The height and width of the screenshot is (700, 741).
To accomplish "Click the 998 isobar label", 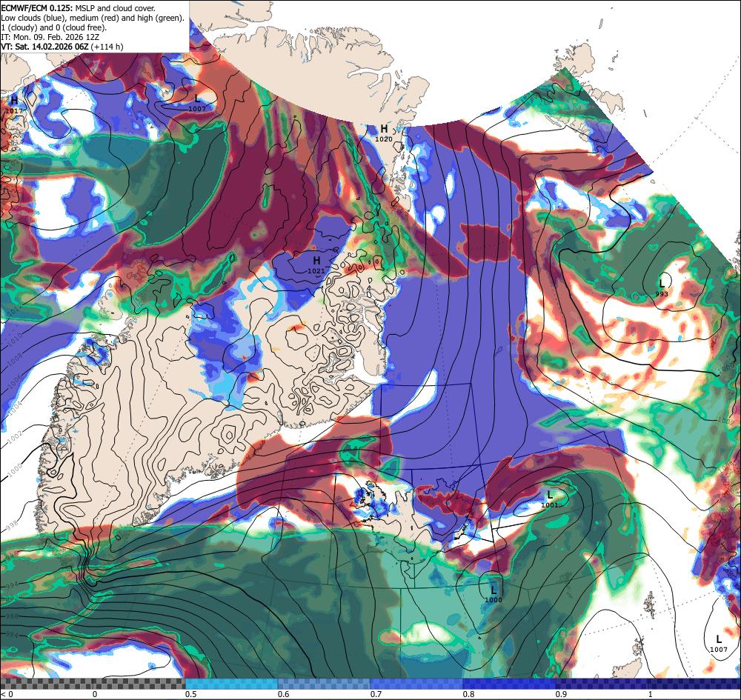I will 13,524.
